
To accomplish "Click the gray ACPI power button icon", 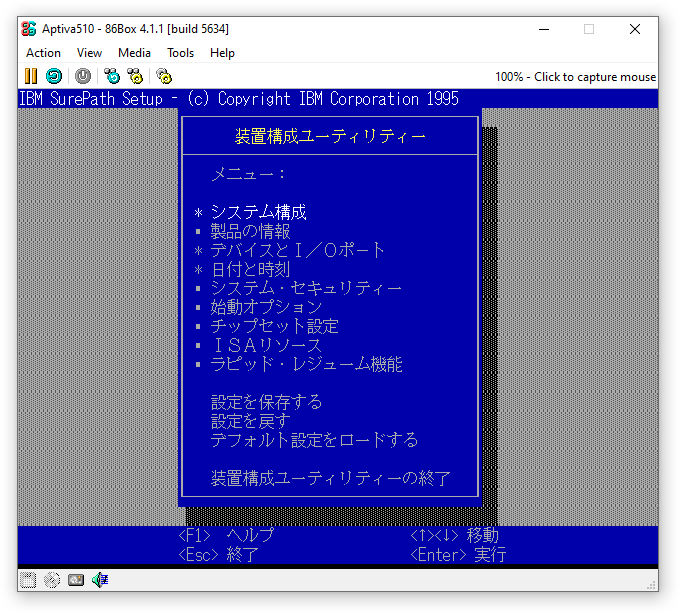I will (x=83, y=76).
